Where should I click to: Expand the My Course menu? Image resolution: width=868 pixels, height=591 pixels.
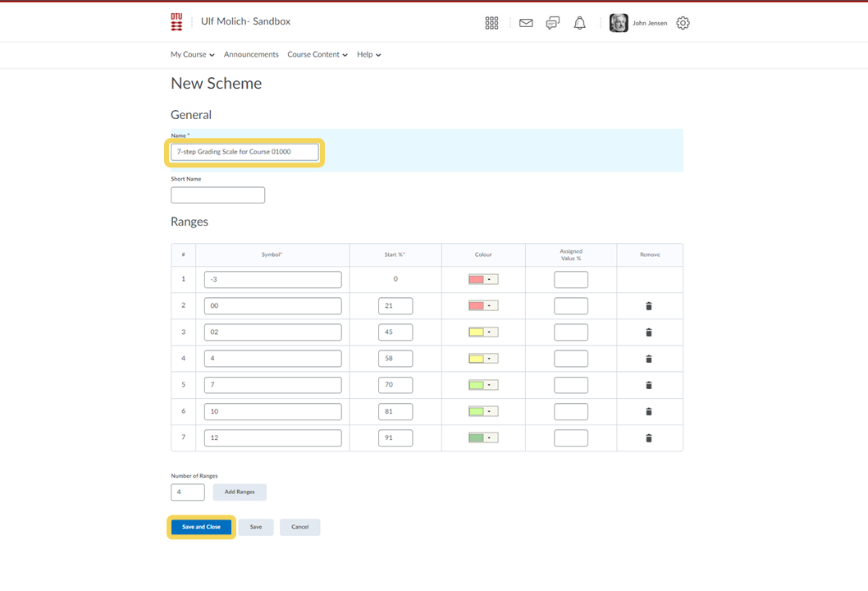[x=193, y=55]
